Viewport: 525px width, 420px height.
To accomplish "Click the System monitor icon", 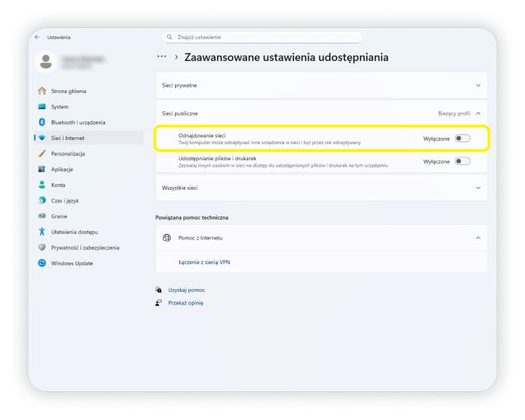I will pos(42,106).
